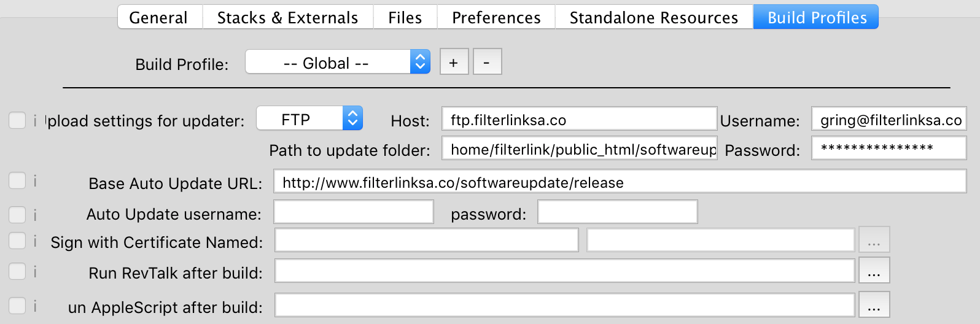Open browse button for Run RevTalk after build
Image resolution: width=980 pixels, height=324 pixels.
pyautogui.click(x=874, y=271)
